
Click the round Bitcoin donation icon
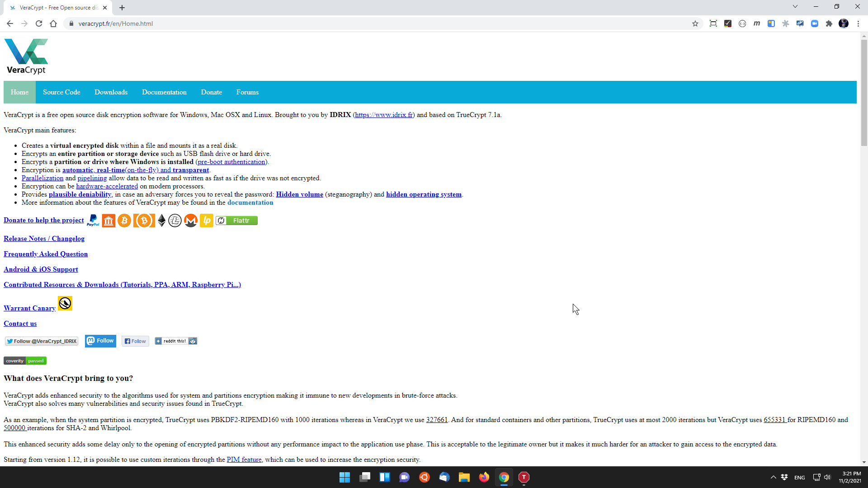coord(124,221)
